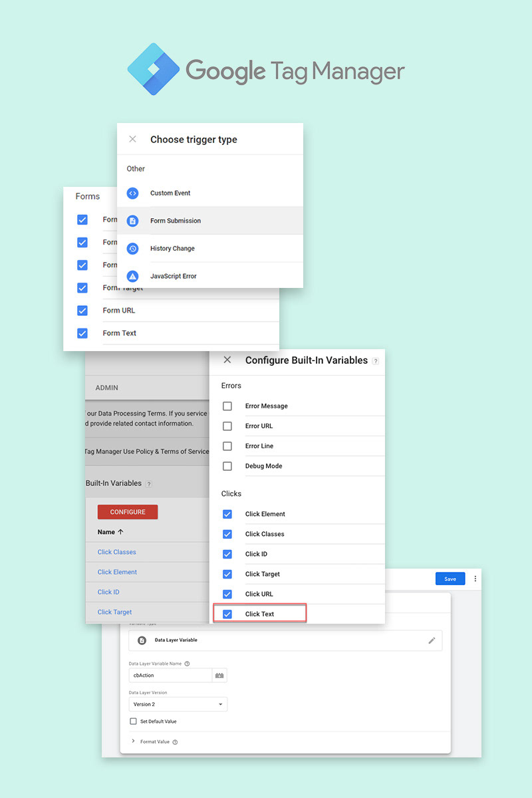This screenshot has width=532, height=798.
Task: Edit the Data Layer Variable type pencil
Action: point(432,640)
